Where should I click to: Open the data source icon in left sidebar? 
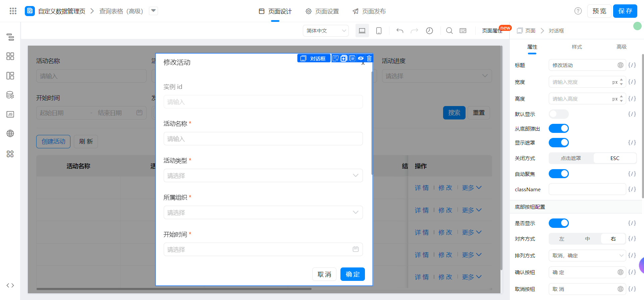tap(10, 95)
